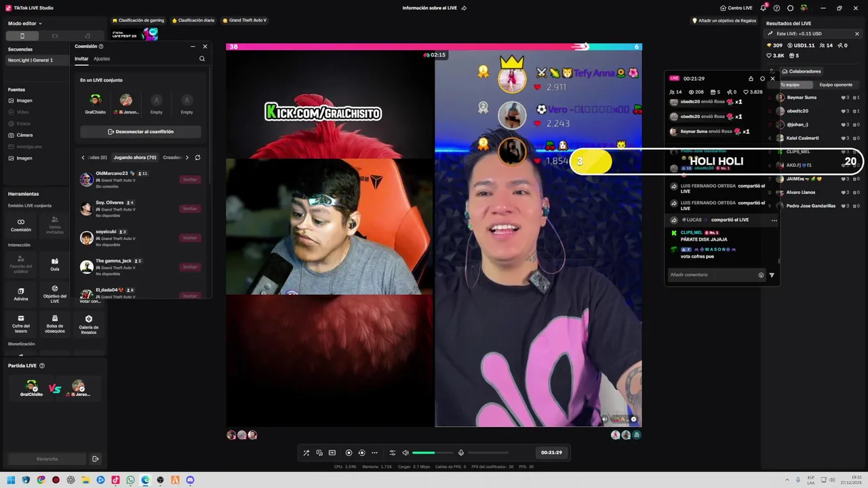Open the three-dots more options in toolbar

point(374,453)
